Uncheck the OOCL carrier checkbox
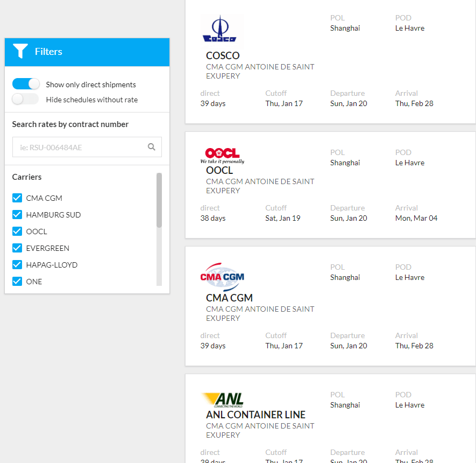476x463 pixels. 17,231
